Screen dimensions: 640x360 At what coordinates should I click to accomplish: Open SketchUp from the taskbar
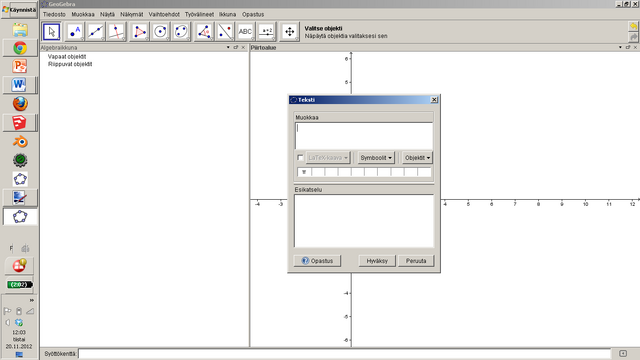click(x=19, y=122)
